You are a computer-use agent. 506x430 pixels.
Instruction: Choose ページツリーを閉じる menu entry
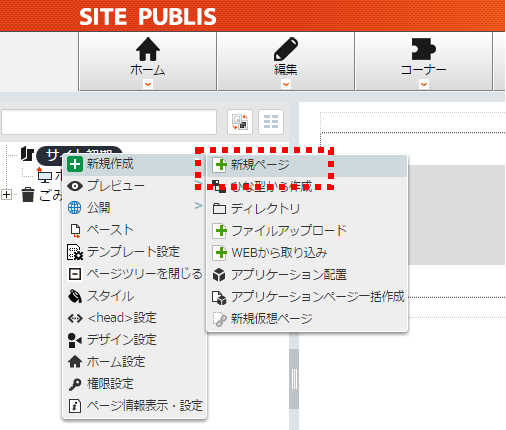[x=134, y=274]
